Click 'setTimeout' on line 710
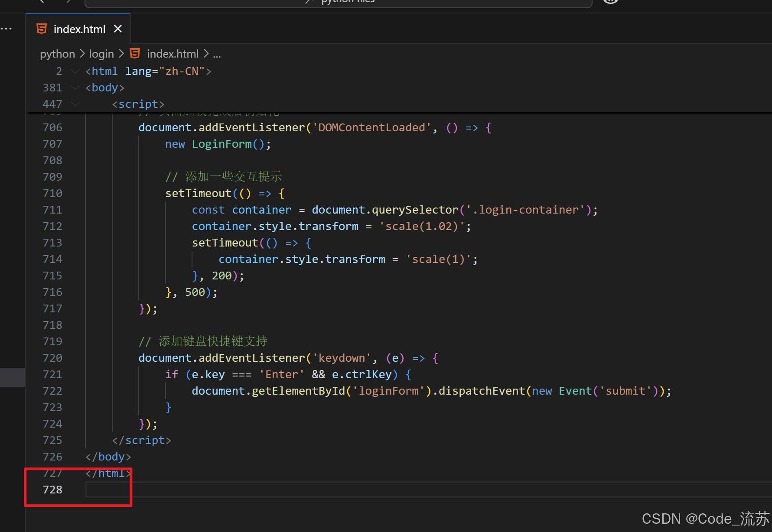The height and width of the screenshot is (532, 772). pyautogui.click(x=198, y=193)
